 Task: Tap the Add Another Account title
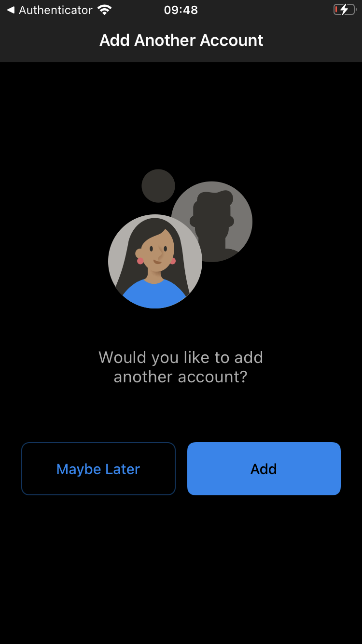point(181,40)
